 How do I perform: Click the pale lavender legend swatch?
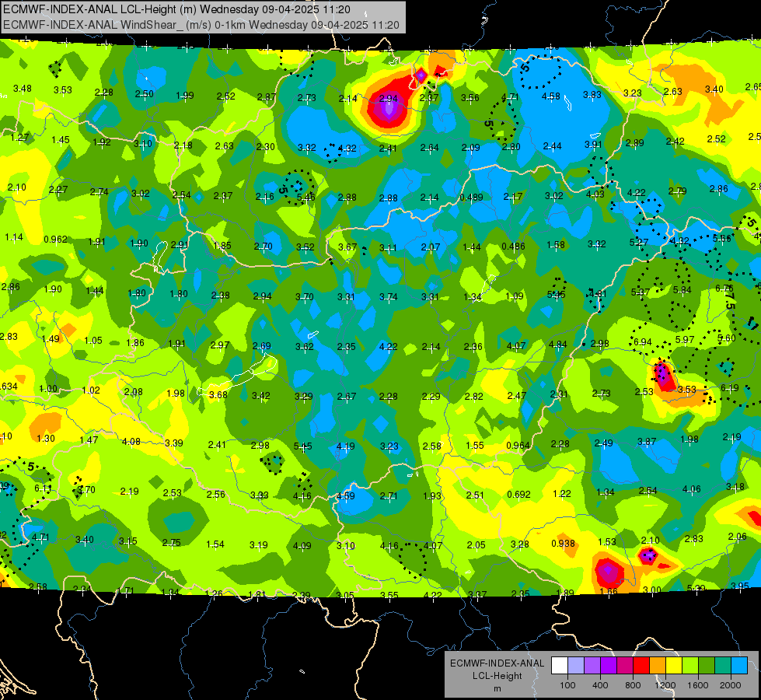pos(576,666)
